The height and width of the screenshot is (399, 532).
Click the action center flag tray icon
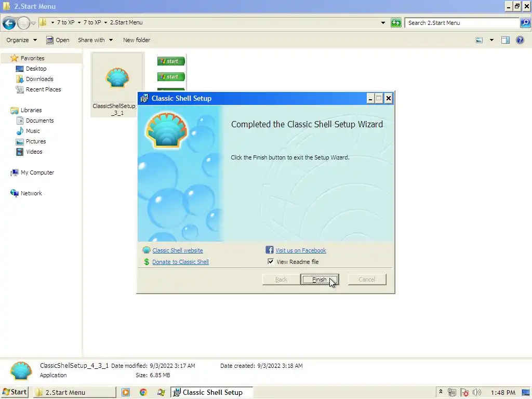[x=464, y=393]
